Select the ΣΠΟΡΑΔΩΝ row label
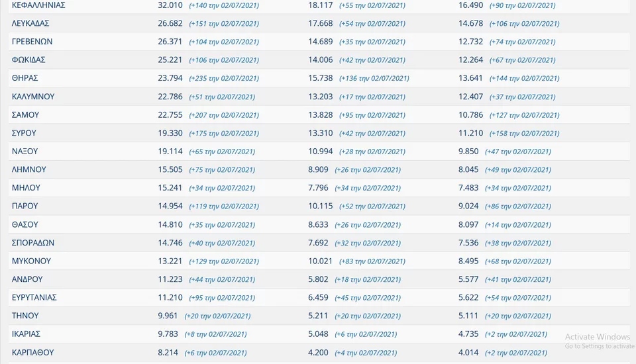The image size is (636, 364). (33, 243)
